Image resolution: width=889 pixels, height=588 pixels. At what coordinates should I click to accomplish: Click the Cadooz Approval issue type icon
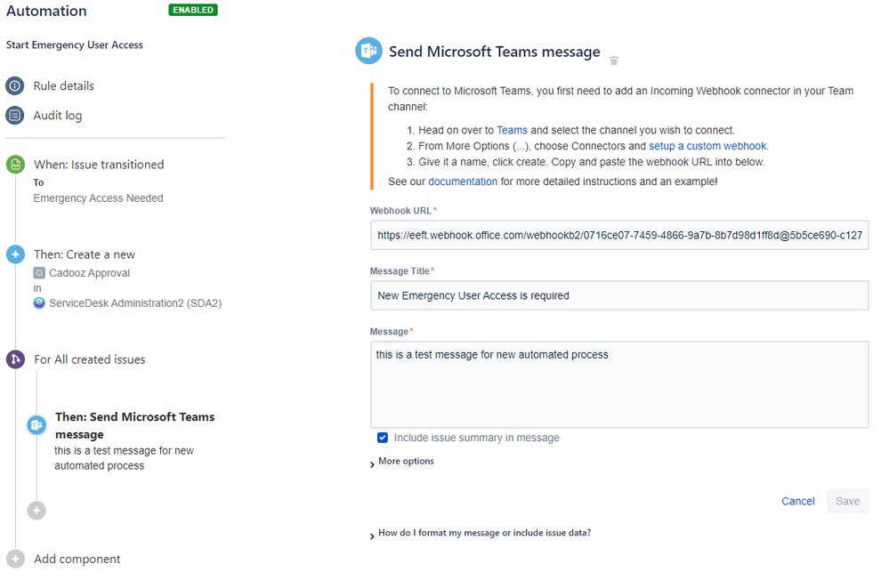39,273
